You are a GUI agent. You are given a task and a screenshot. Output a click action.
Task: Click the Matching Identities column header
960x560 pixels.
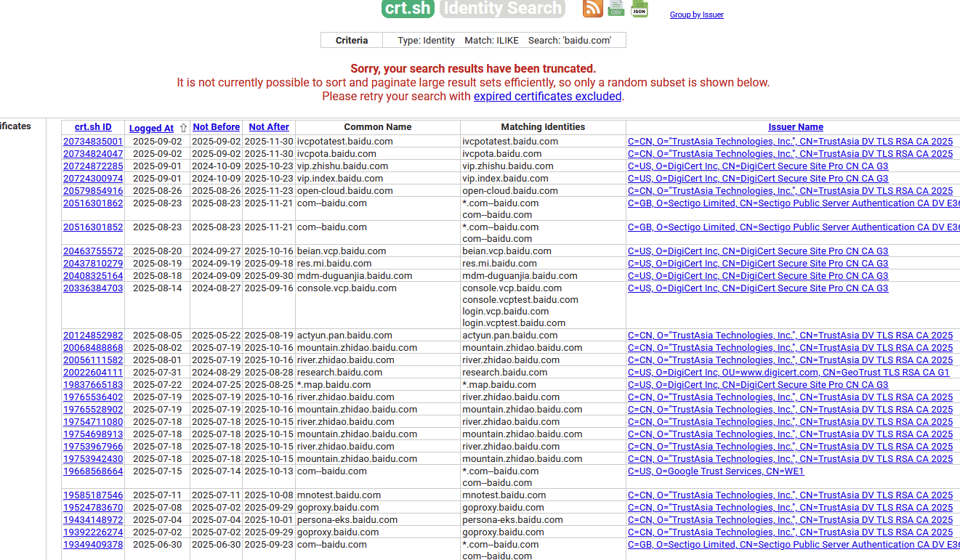pos(543,127)
